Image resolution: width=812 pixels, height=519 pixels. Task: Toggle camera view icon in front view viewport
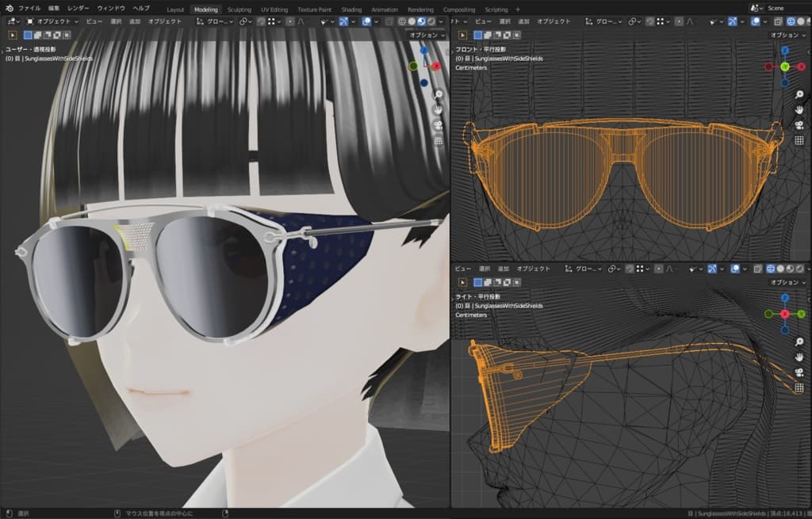[799, 125]
